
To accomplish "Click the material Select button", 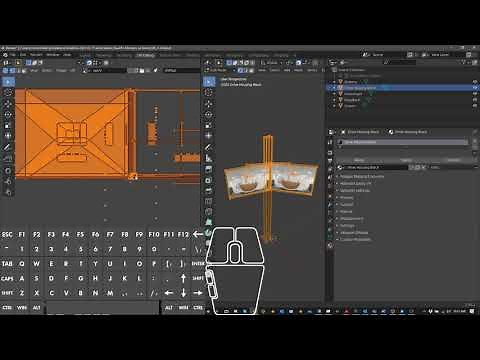I will (406, 160).
